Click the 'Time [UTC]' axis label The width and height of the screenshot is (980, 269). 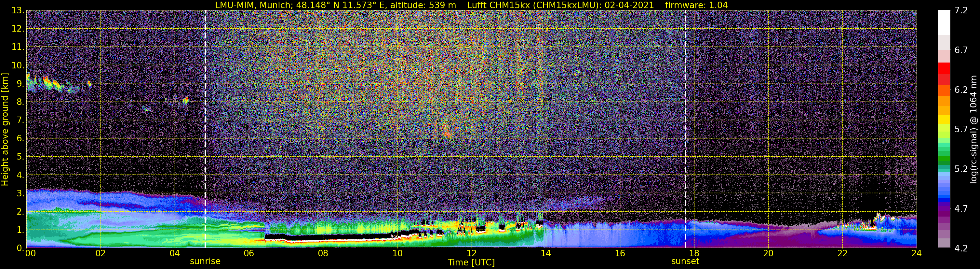click(x=471, y=262)
